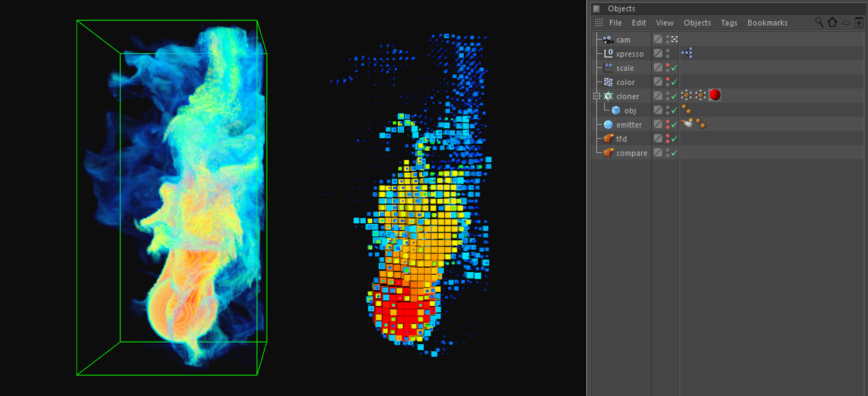Open the Bookmarks menu
The height and width of the screenshot is (396, 868).
(767, 23)
